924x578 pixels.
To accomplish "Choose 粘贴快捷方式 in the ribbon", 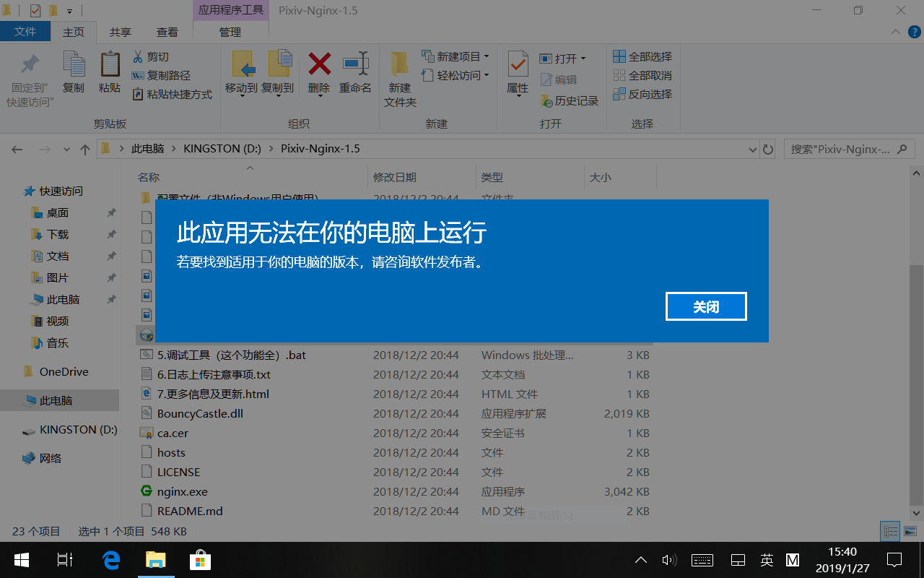I will 172,95.
